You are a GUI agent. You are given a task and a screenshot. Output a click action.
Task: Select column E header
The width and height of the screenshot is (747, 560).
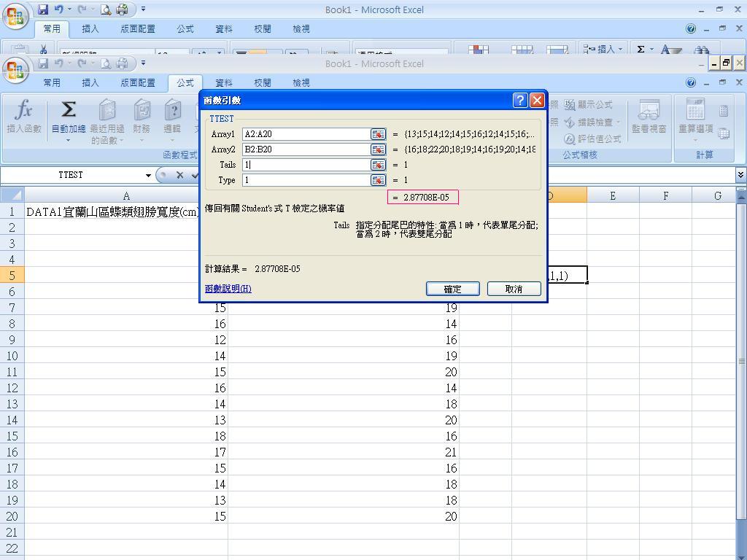613,195
